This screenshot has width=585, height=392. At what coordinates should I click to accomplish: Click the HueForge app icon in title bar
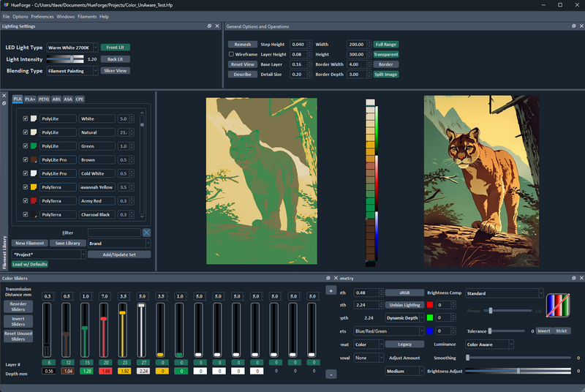point(6,5)
